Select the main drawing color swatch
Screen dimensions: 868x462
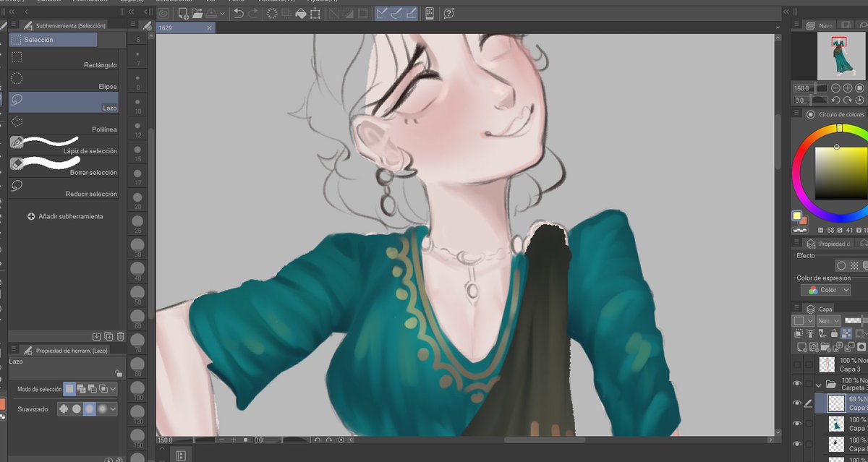[796, 215]
